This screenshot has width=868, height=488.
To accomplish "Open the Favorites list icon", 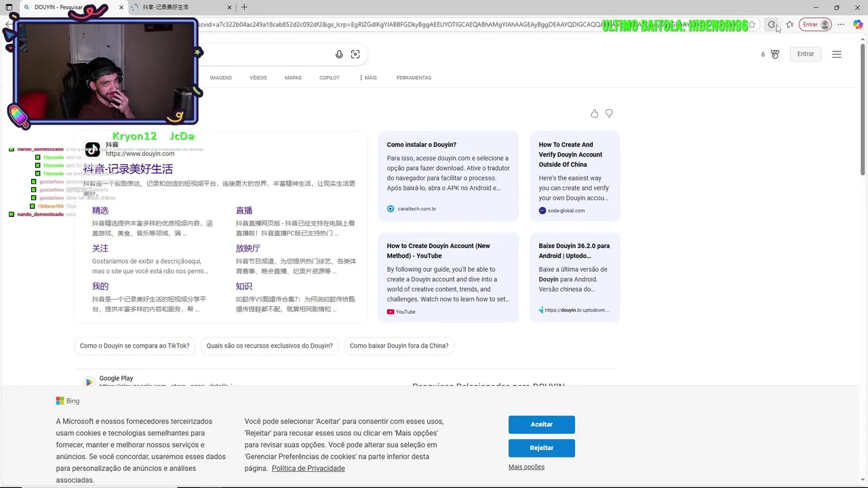I will [x=789, y=24].
